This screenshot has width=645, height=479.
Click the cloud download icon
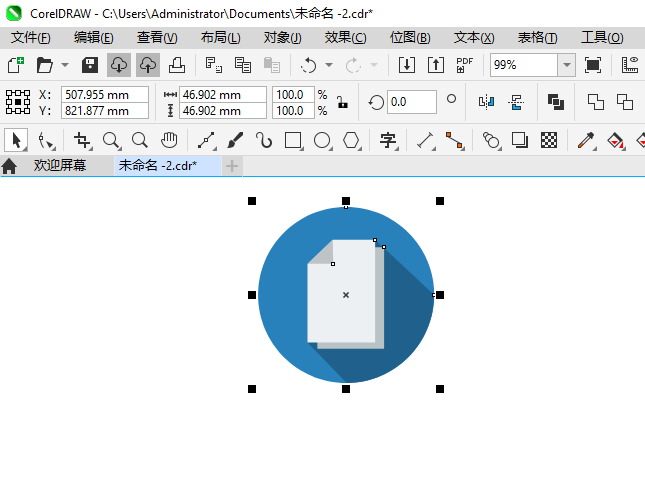click(119, 65)
